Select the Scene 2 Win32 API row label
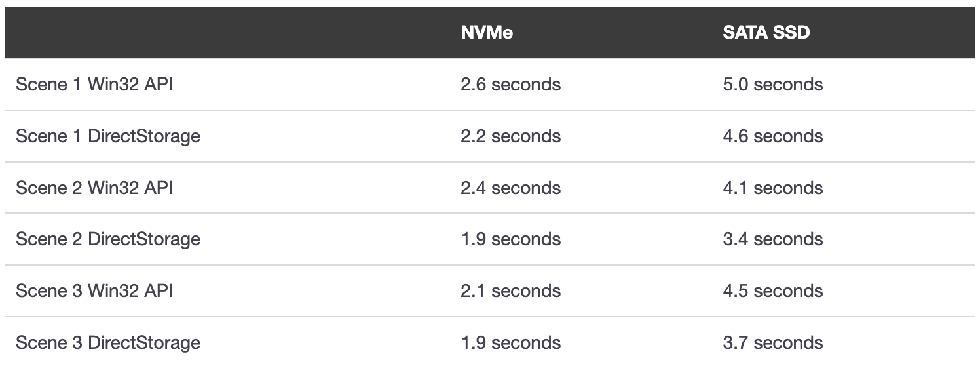Screen dimensions: 980x379 pyautogui.click(x=94, y=188)
